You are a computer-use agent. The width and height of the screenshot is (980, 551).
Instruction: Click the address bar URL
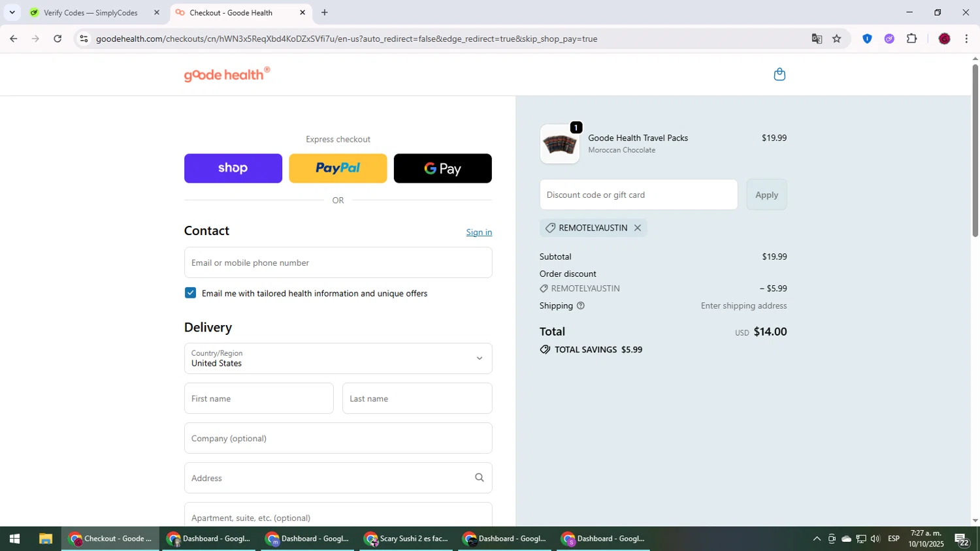coord(346,39)
